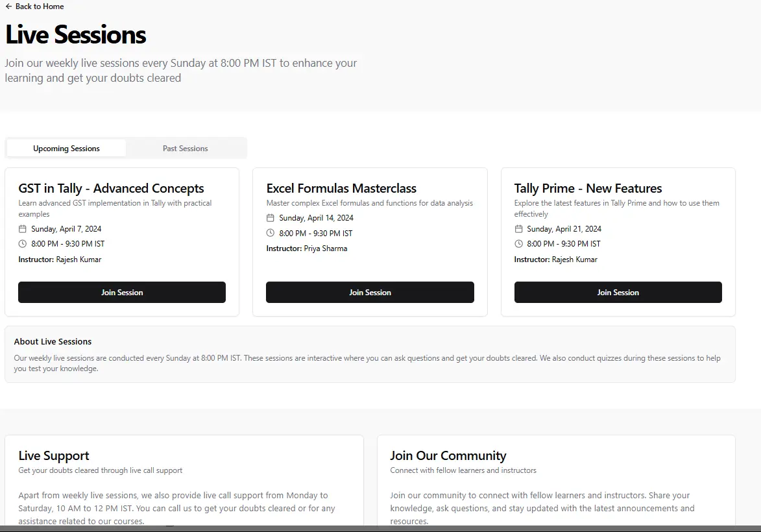Click the Live Support heading
The height and width of the screenshot is (532, 761).
click(x=54, y=456)
